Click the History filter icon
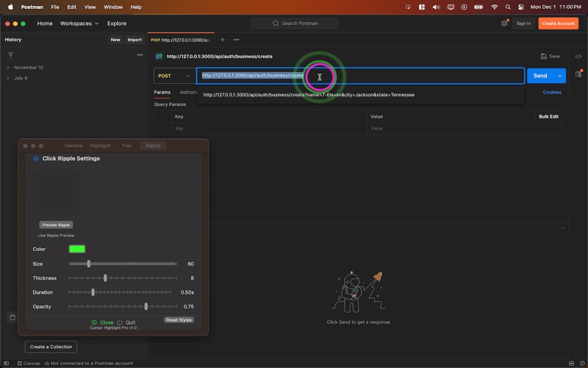This screenshot has height=368, width=588. pos(10,54)
